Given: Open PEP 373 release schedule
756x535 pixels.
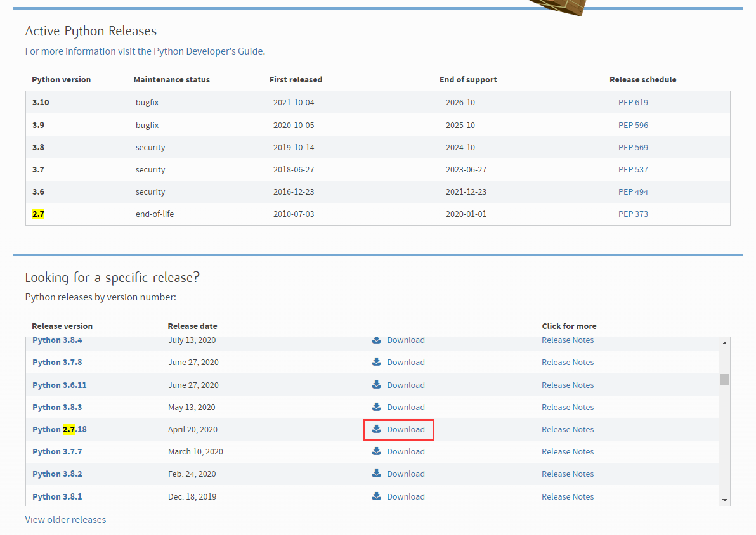Looking at the screenshot, I should (x=633, y=214).
